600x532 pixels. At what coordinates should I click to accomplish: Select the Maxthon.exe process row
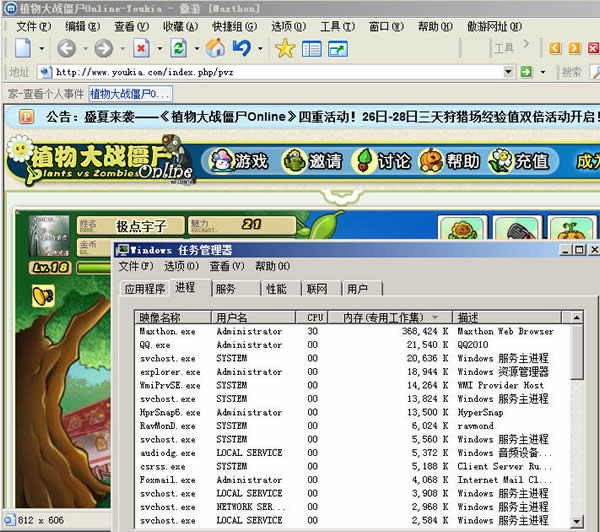click(x=352, y=331)
